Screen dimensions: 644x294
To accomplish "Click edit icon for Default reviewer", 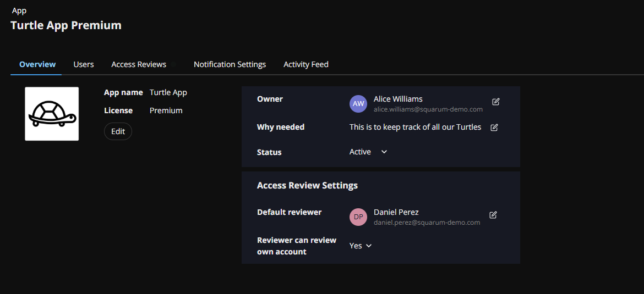I will coord(493,215).
